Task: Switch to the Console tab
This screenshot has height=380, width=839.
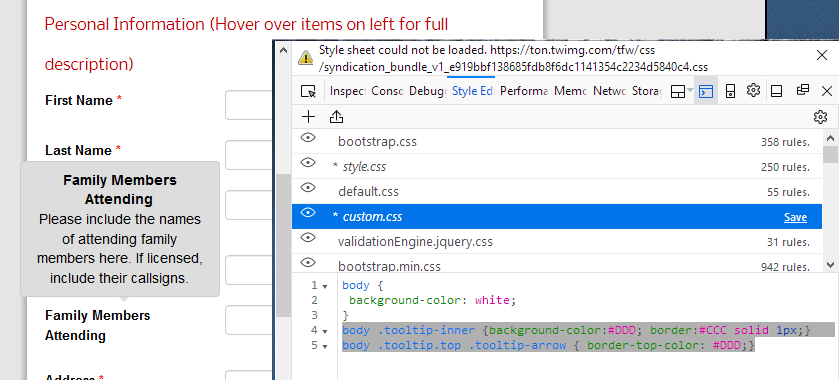Action: [387, 91]
